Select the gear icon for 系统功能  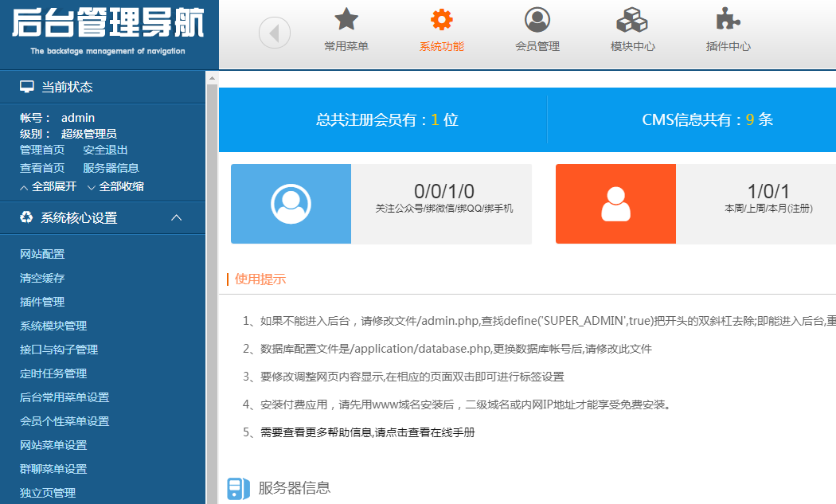click(x=441, y=19)
